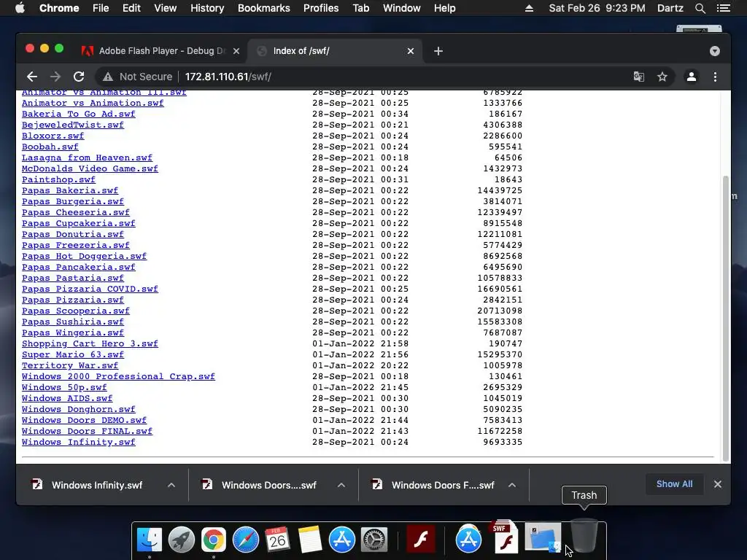
Task: Open the tab search dropdown arrow
Action: 715,51
